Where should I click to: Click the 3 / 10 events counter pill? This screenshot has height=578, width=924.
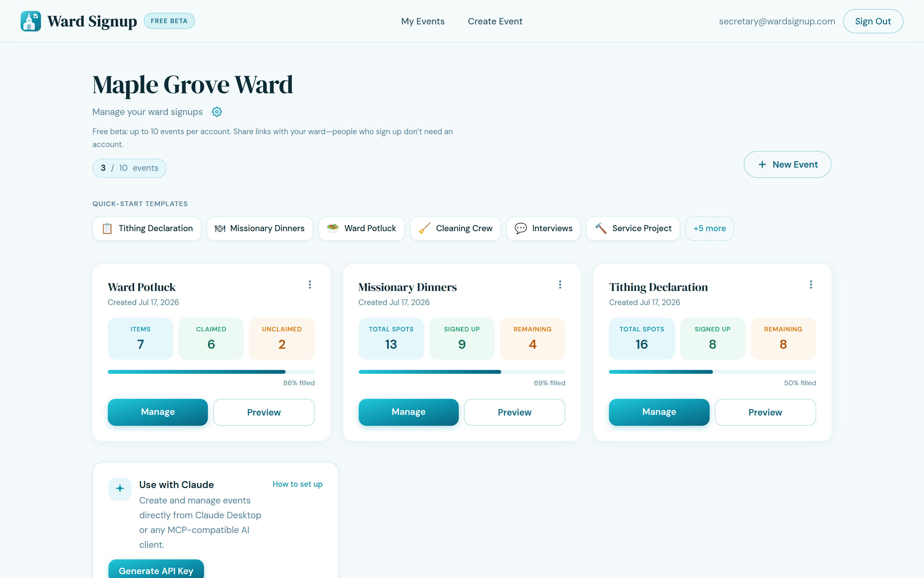coord(129,168)
